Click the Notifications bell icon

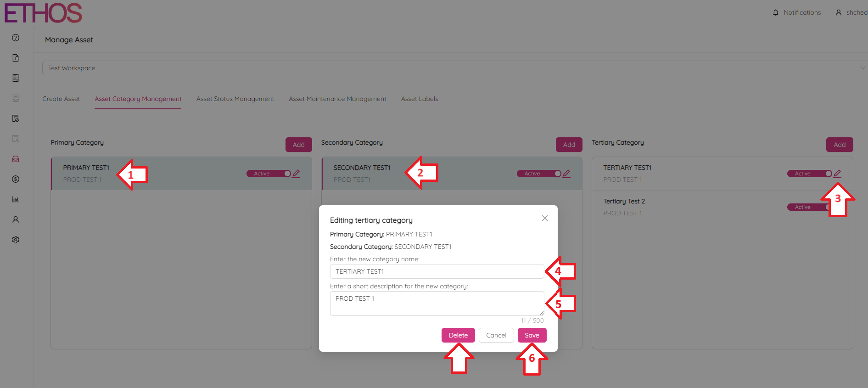coord(776,12)
